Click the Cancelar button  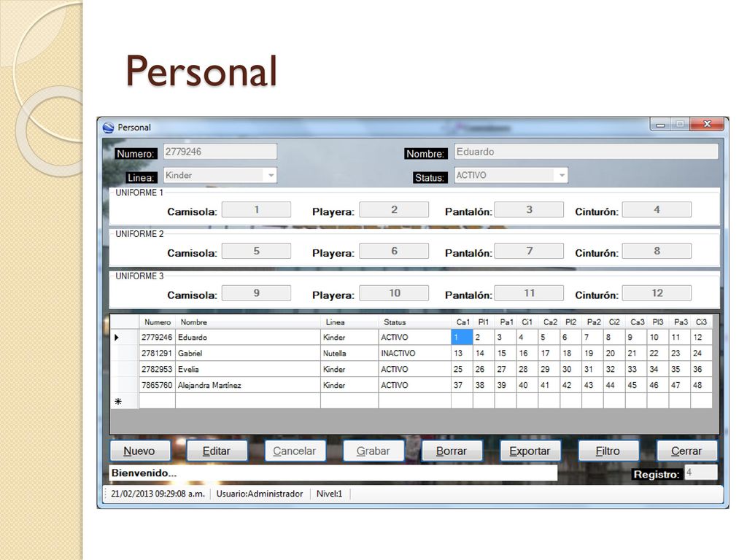[295, 451]
